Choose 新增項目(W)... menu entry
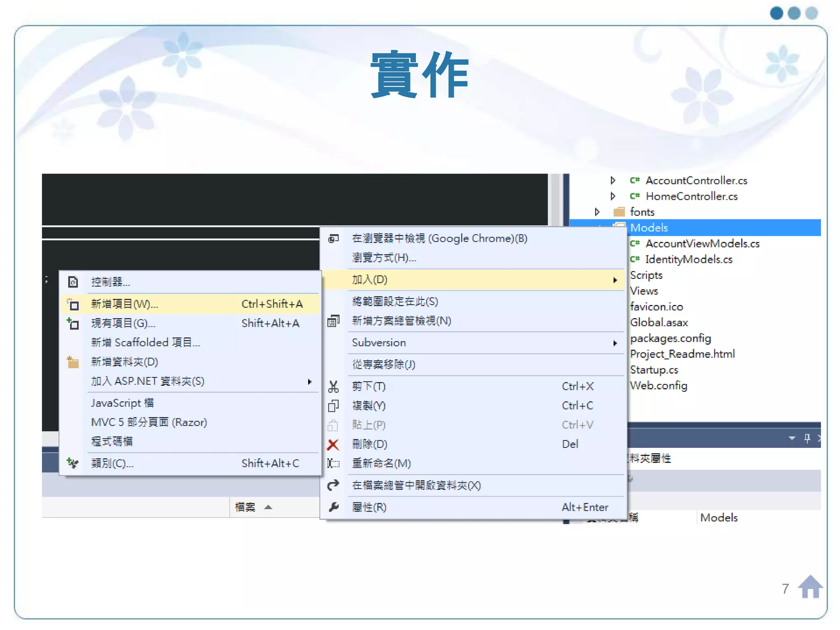Viewport: 840px width, 630px height. pos(190,304)
